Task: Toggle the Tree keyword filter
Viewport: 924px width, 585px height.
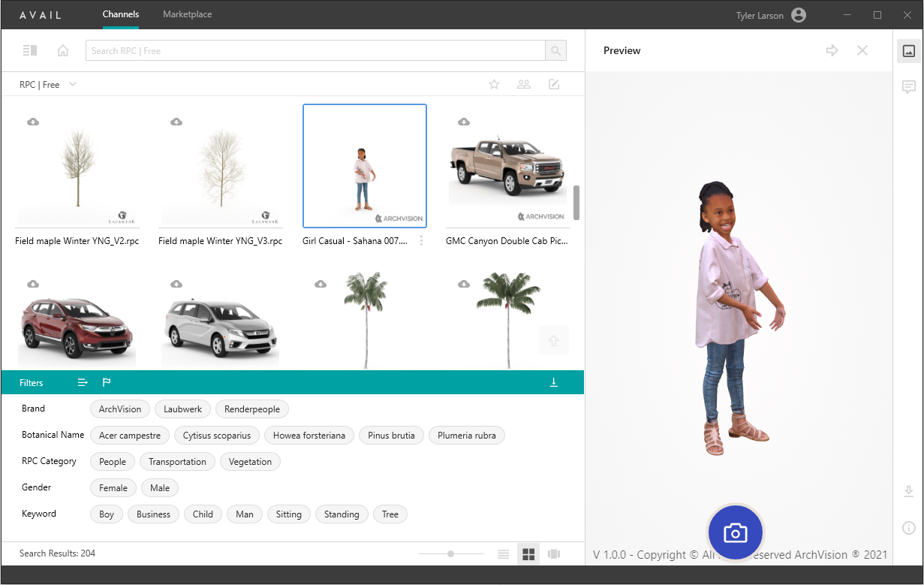Action: [390, 514]
